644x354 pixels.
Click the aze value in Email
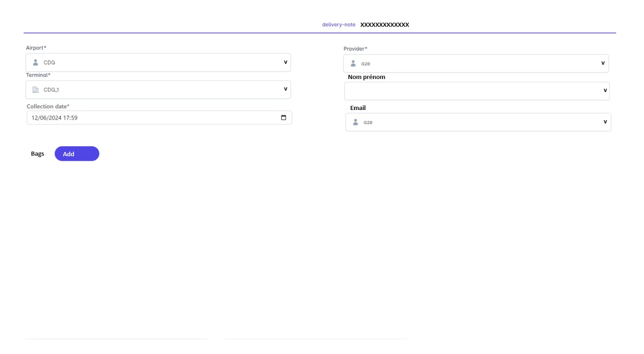coord(368,122)
